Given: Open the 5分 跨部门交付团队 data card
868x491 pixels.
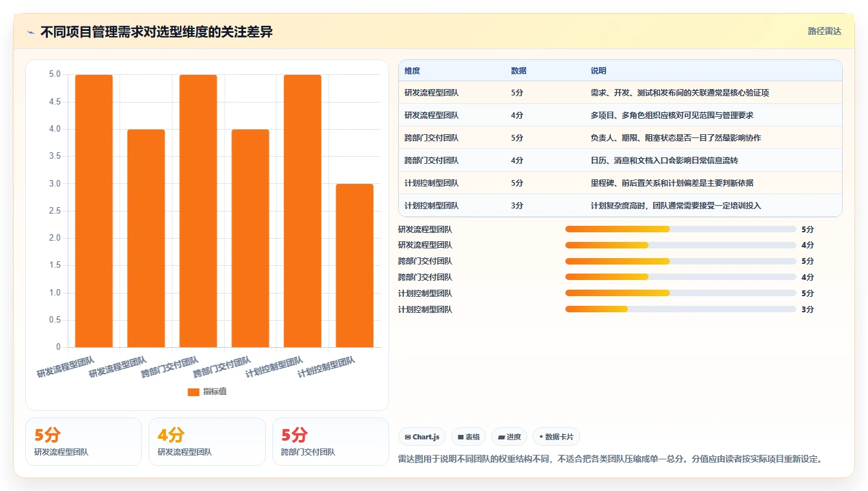Looking at the screenshot, I should coord(330,441).
